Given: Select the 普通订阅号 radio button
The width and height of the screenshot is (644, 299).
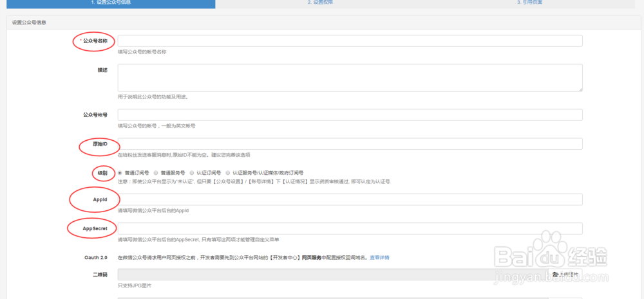Looking at the screenshot, I should 120,173.
